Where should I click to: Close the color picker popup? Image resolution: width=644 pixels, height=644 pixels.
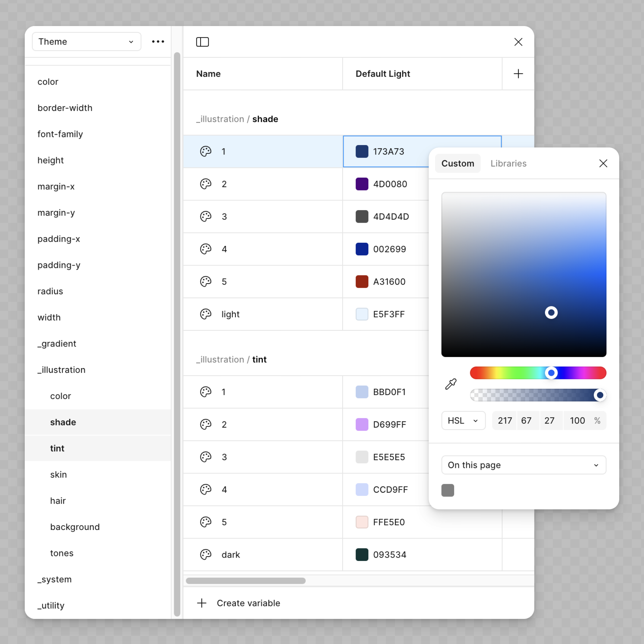[x=603, y=163]
